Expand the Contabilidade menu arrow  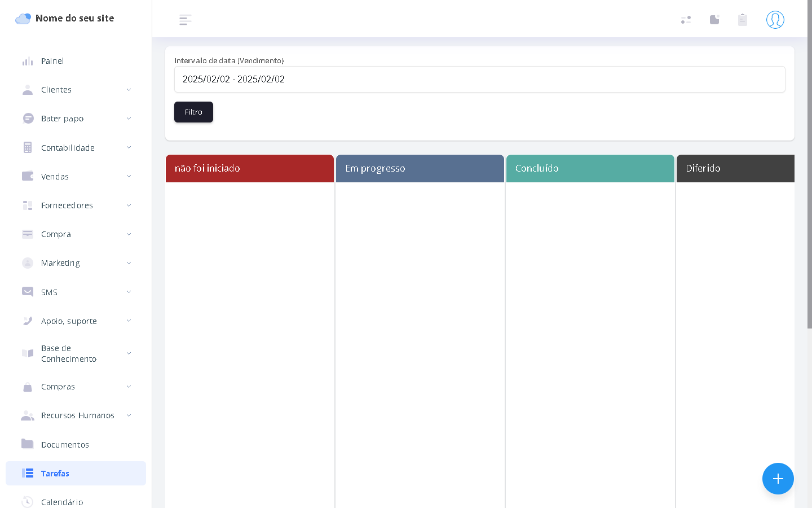point(129,148)
